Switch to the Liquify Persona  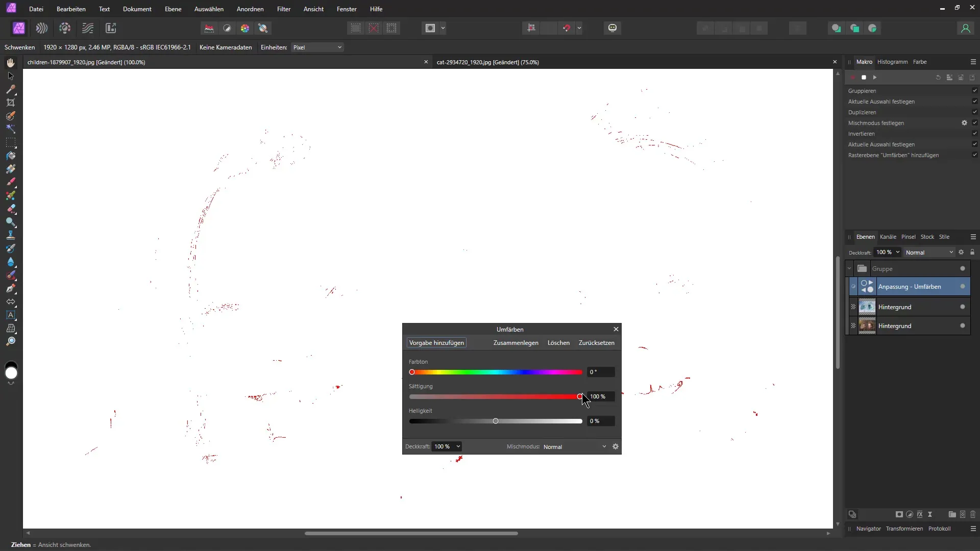click(42, 28)
